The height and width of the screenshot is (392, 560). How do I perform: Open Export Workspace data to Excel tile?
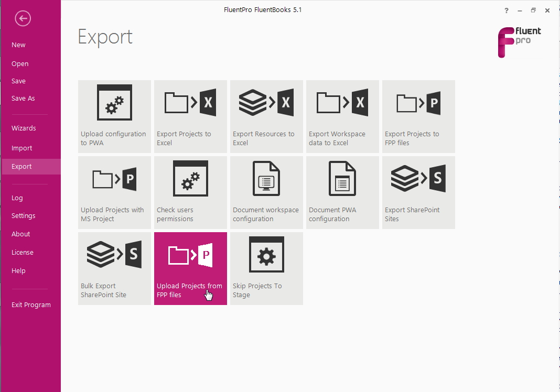[343, 117]
